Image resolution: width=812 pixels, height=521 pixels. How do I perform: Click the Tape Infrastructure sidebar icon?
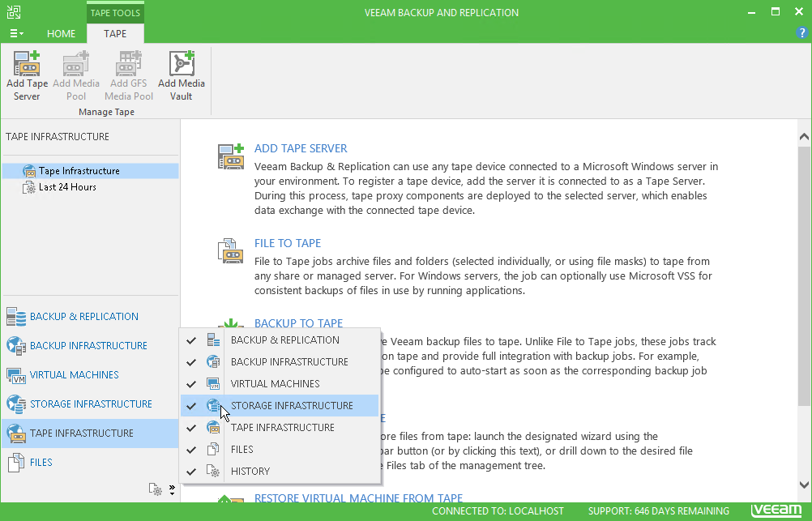pyautogui.click(x=16, y=433)
